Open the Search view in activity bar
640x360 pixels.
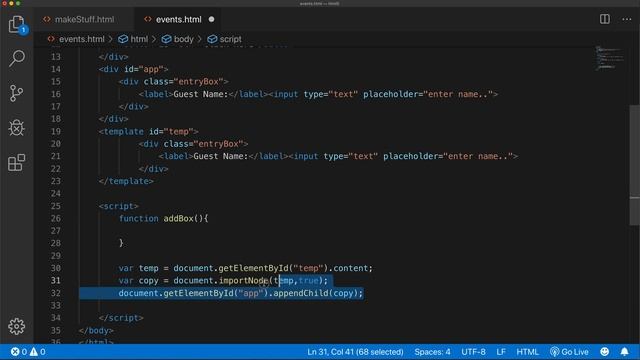tap(16, 58)
